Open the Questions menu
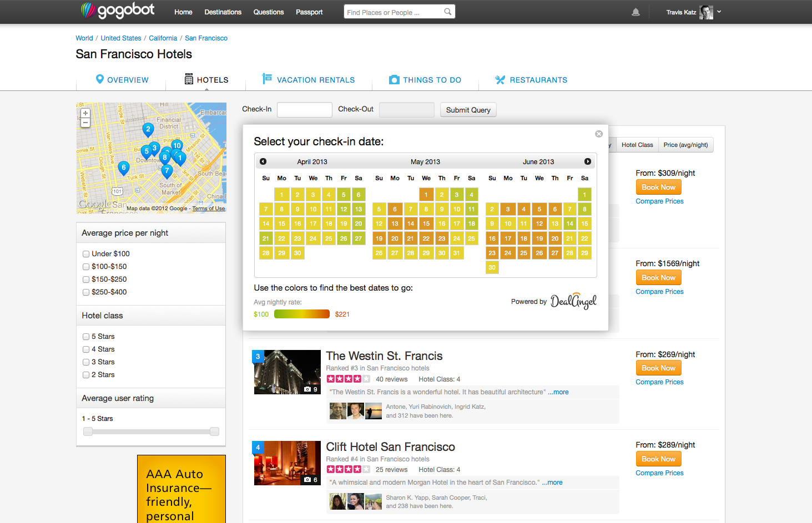Viewport: 812px width, 523px height. coord(269,12)
